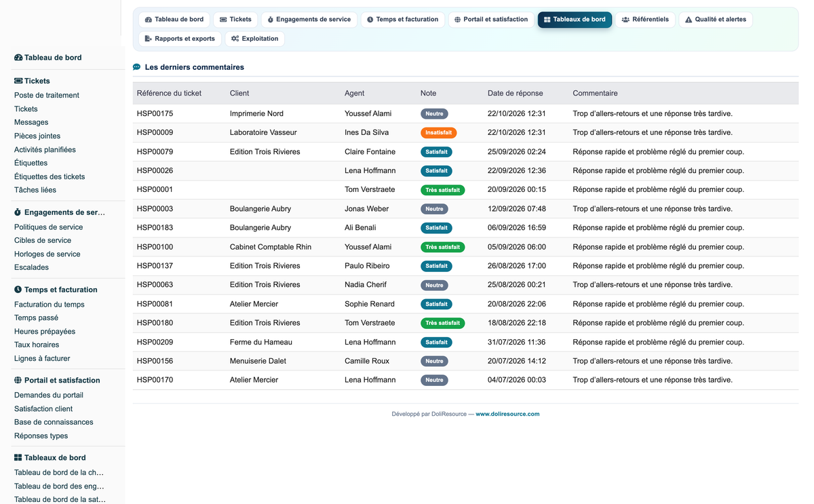Click the Date de réponse column header
This screenshot has height=504, width=814.
[516, 93]
